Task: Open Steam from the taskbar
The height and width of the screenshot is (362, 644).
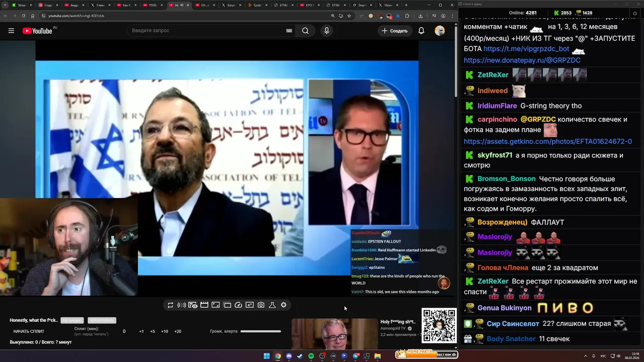Action: (300, 356)
